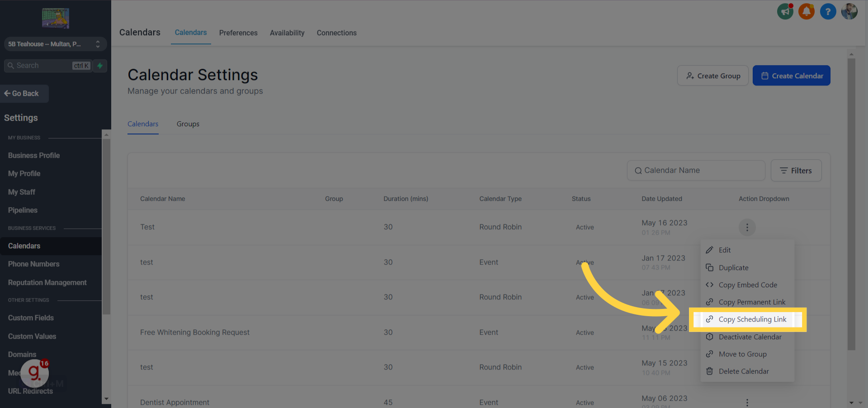The height and width of the screenshot is (408, 868).
Task: Expand the 5B Teahouse location switcher
Action: pyautogui.click(x=56, y=44)
